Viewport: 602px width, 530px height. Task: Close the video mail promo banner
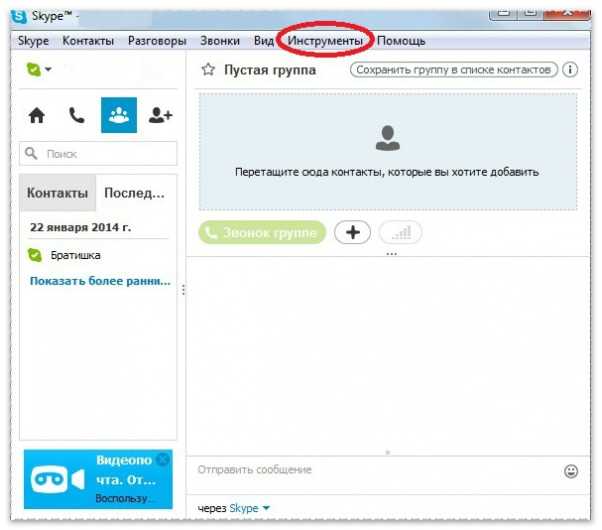click(164, 459)
